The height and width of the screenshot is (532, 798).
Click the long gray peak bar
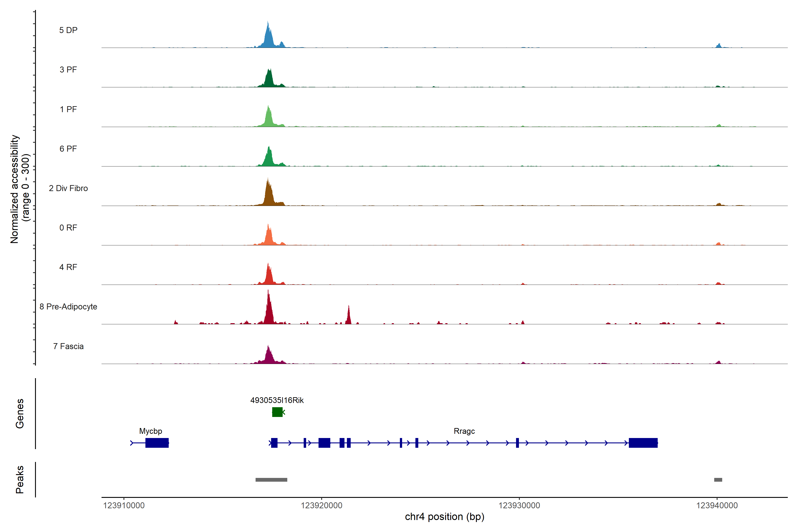271,480
